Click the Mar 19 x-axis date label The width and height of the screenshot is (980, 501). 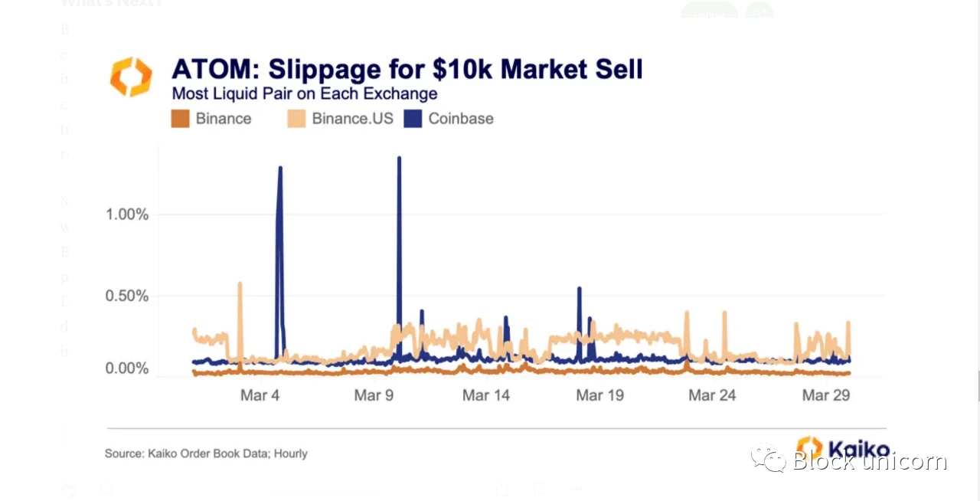tap(599, 395)
